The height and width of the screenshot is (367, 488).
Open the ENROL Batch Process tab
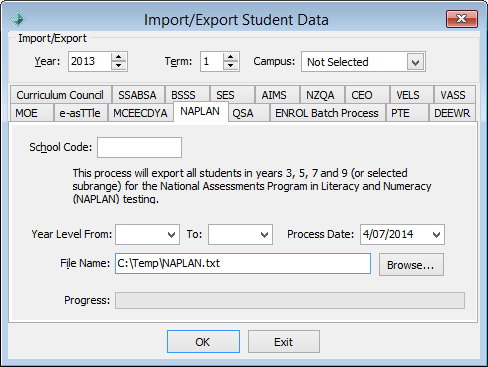[327, 113]
